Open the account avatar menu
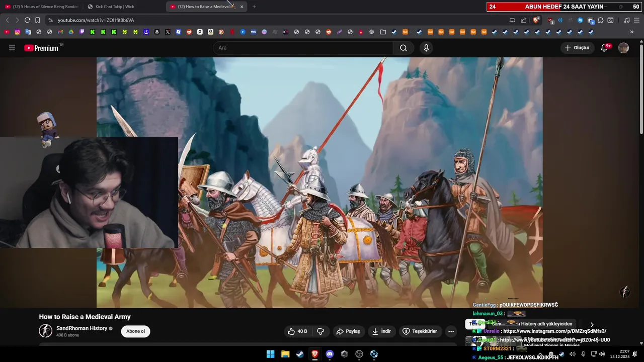644x362 pixels. 623,48
